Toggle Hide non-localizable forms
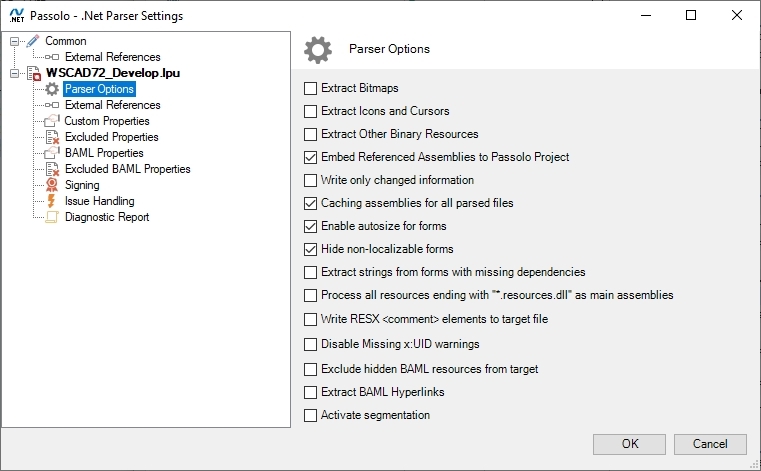Screen dimensions: 761x471 coord(310,249)
